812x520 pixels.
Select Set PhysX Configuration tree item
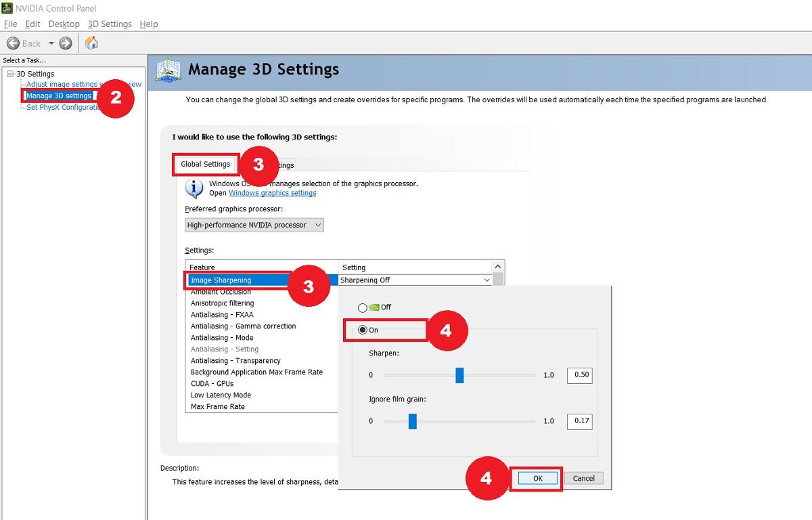(64, 107)
